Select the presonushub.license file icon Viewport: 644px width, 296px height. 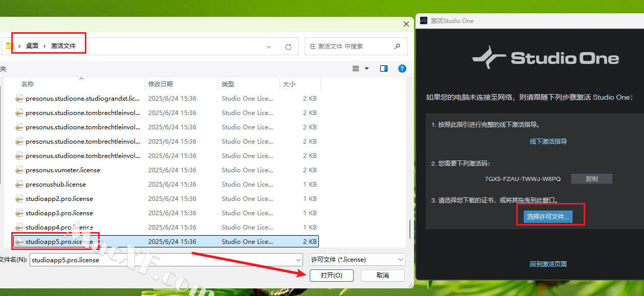19,184
